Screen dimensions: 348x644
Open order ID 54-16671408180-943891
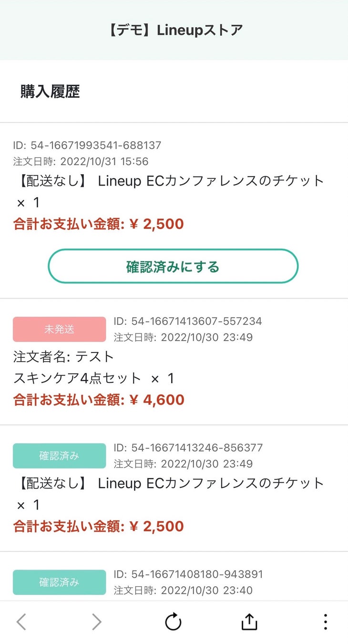188,574
